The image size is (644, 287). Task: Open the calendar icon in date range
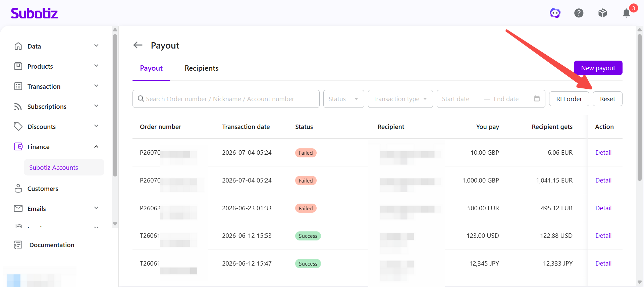[x=537, y=99]
